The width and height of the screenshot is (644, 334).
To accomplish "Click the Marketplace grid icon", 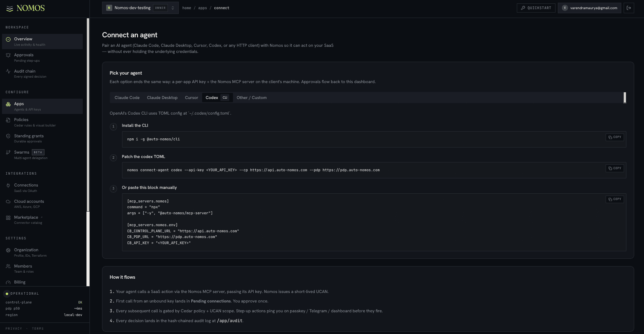I will 8,218.
